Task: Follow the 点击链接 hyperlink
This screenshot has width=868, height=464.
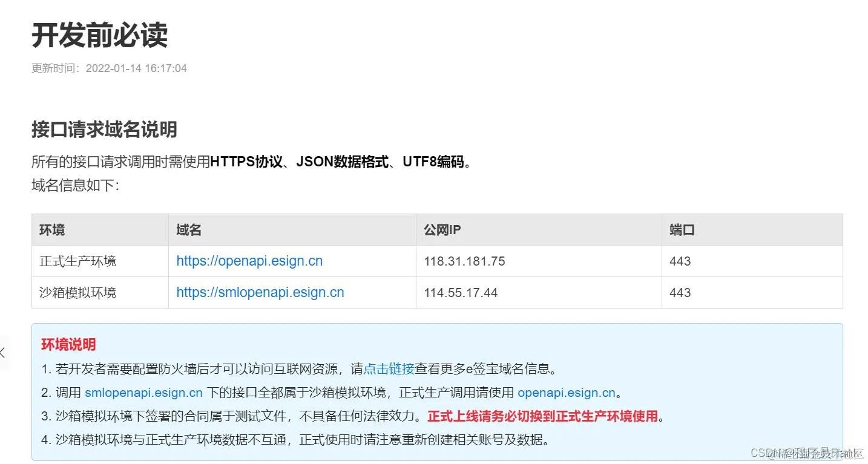Action: (x=389, y=368)
